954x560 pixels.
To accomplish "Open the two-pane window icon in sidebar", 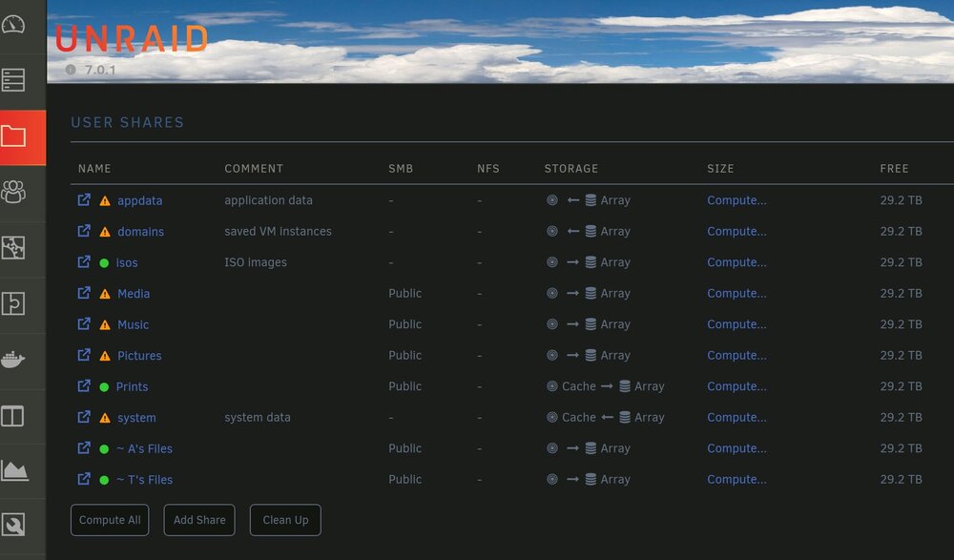I will tap(12, 416).
